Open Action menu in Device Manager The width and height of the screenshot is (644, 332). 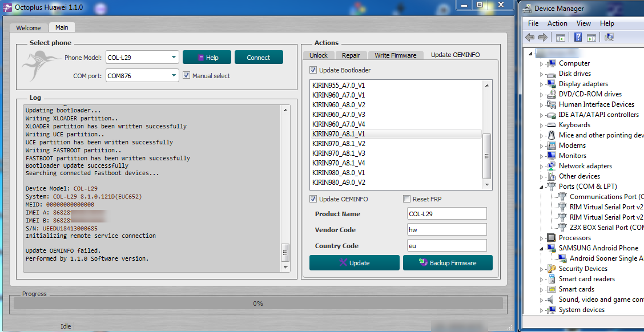pyautogui.click(x=557, y=23)
